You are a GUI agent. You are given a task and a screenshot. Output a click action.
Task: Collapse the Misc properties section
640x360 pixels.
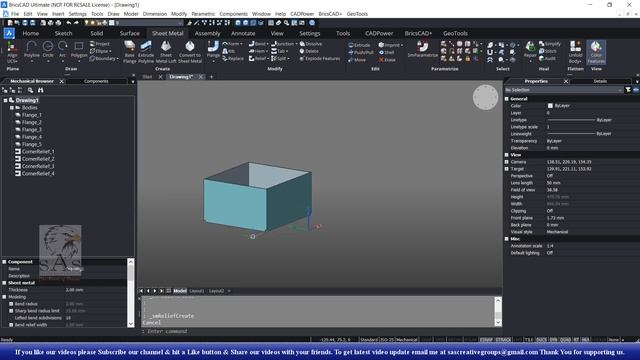pos(507,239)
